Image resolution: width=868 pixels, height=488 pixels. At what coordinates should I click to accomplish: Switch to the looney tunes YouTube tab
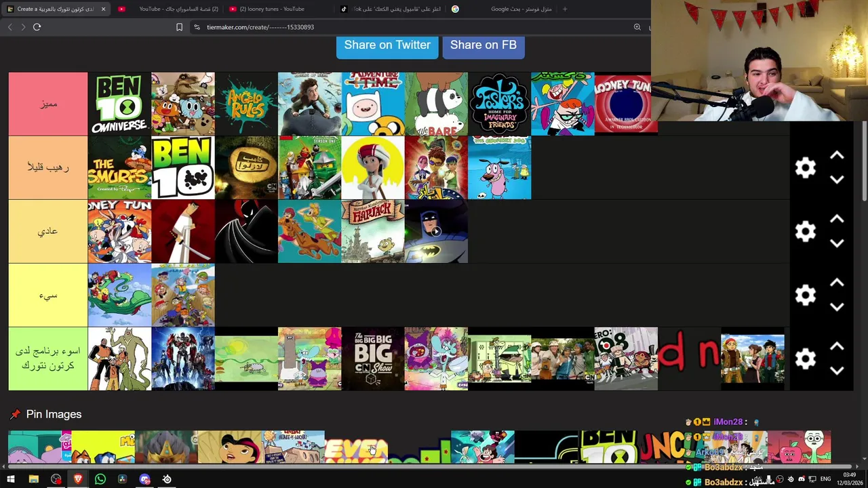279,9
